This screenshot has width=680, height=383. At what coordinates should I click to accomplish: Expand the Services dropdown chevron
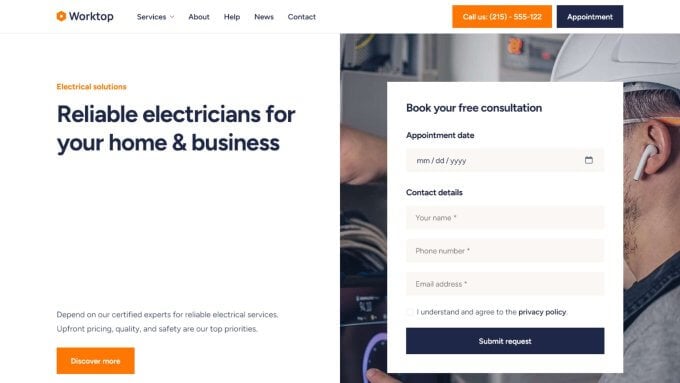point(172,17)
